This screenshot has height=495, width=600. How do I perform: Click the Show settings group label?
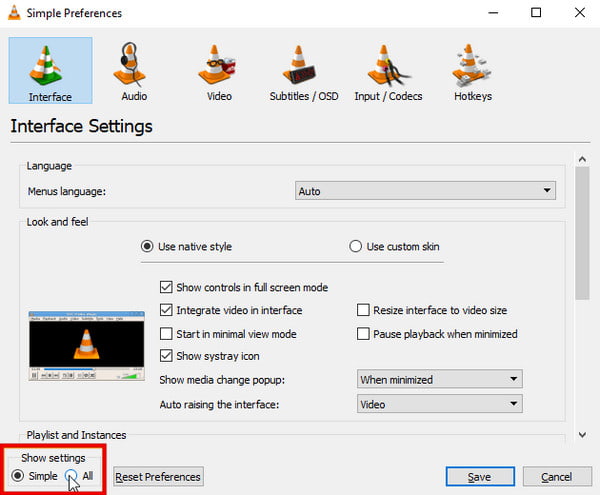click(x=53, y=458)
